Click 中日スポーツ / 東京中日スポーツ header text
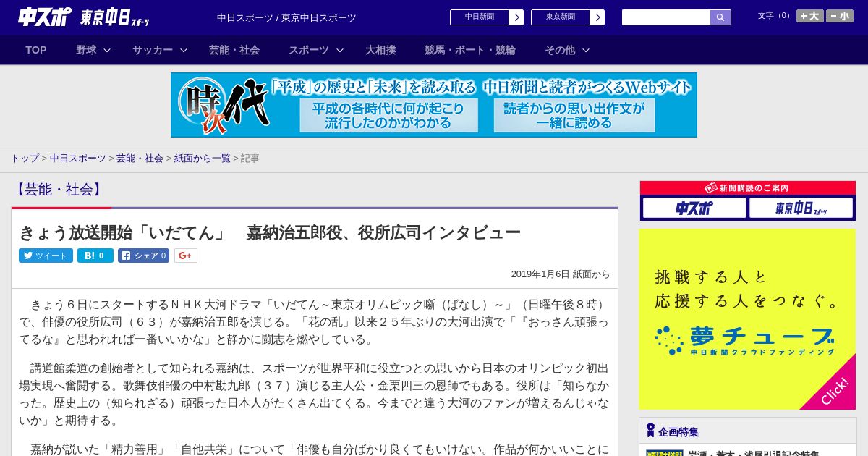868x456 pixels. [x=286, y=18]
